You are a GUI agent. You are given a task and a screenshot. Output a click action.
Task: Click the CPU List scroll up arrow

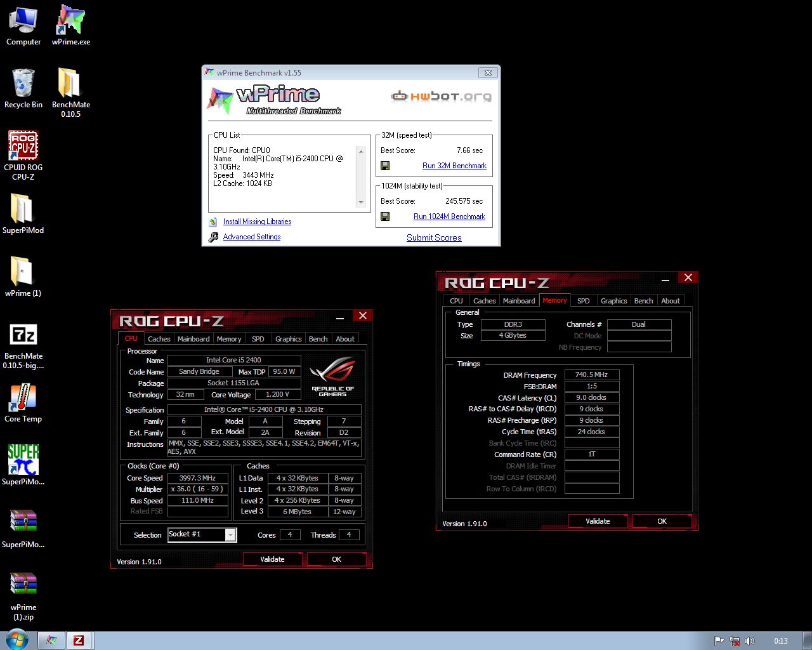pyautogui.click(x=362, y=152)
